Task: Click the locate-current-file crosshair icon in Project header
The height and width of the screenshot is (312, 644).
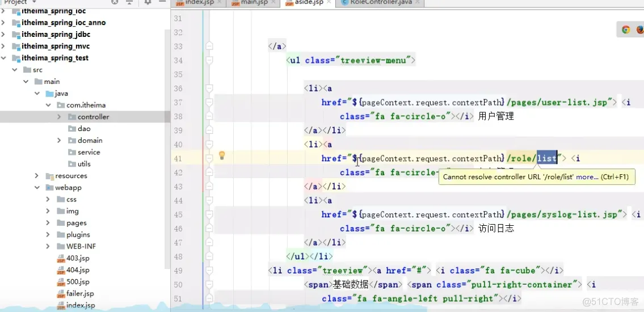Action: pyautogui.click(x=115, y=2)
